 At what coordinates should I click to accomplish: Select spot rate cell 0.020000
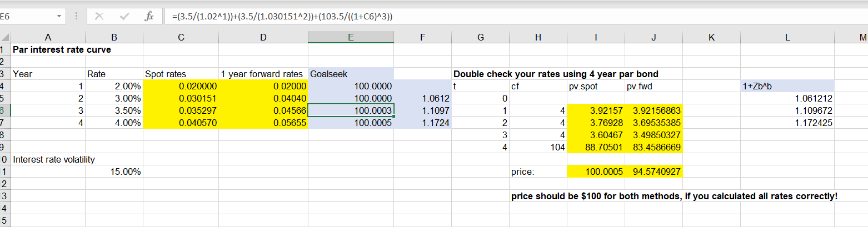(181, 86)
